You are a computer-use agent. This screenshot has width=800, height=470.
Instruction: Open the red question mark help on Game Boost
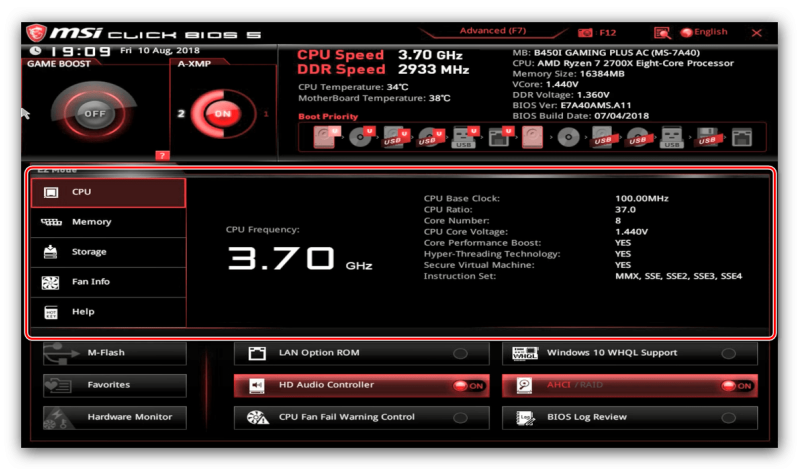162,156
